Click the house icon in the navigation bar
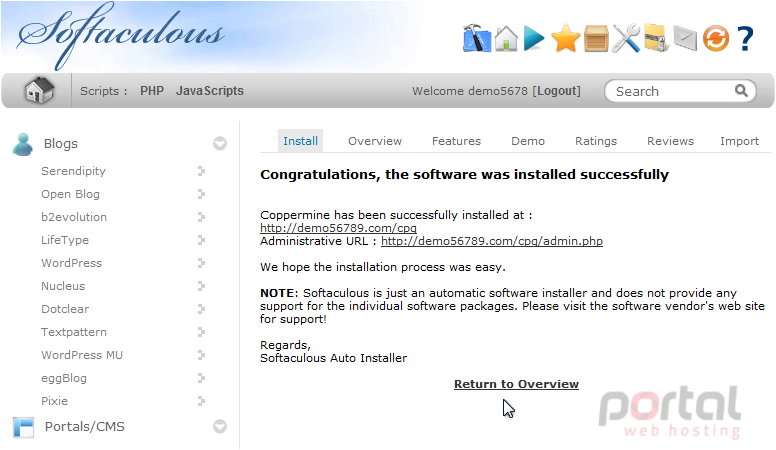This screenshot has height=450, width=776. 39,91
